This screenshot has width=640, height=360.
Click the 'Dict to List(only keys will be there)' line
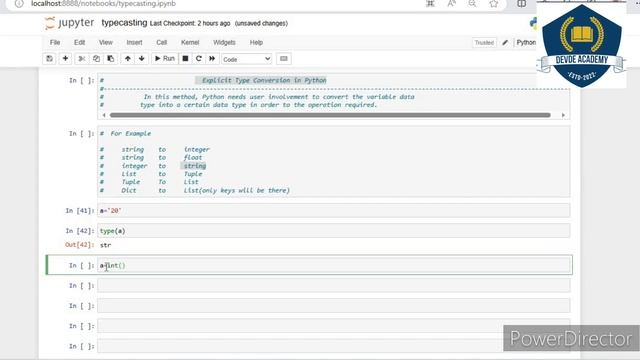pyautogui.click(x=195, y=191)
